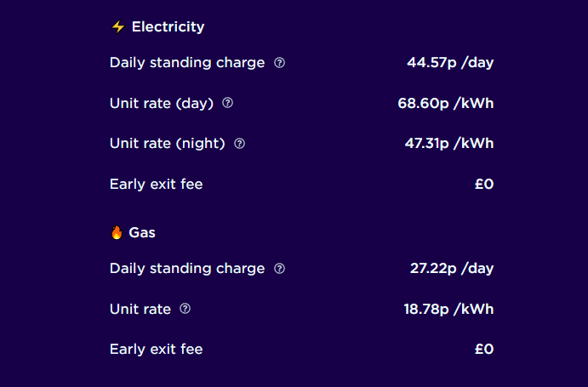This screenshot has height=387, width=588.
Task: Click the 44.57p /day value
Action: [x=450, y=63]
